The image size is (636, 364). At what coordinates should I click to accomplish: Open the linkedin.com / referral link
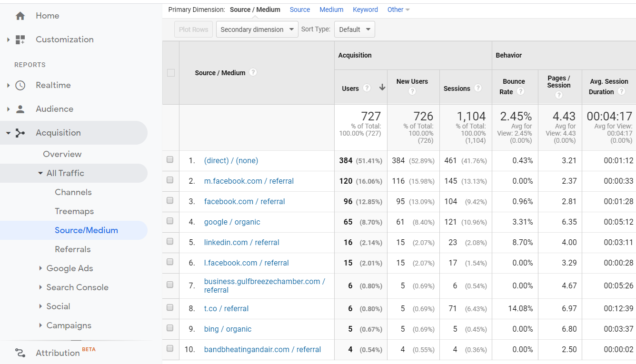[x=241, y=242]
